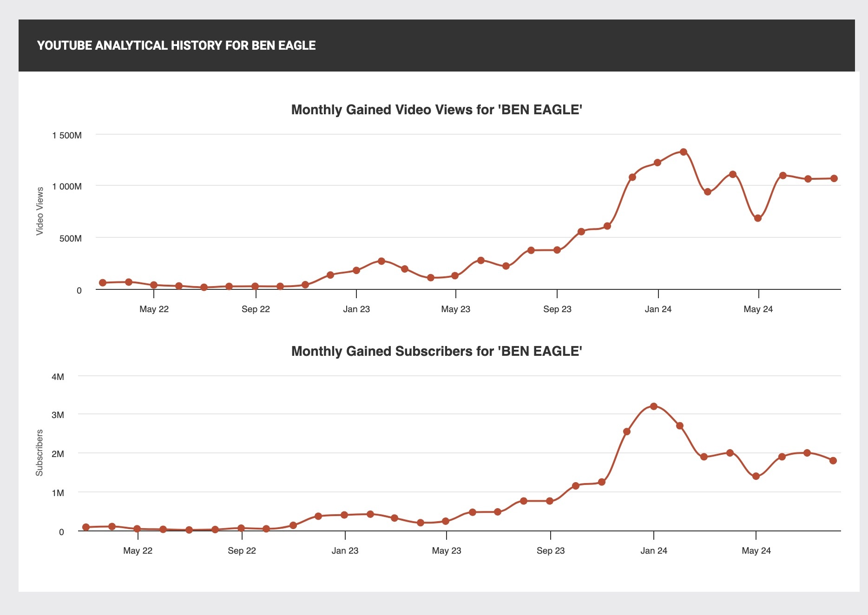Image resolution: width=868 pixels, height=615 pixels.
Task: Click the 'Subscribers' vertical axis title
Action: point(40,452)
